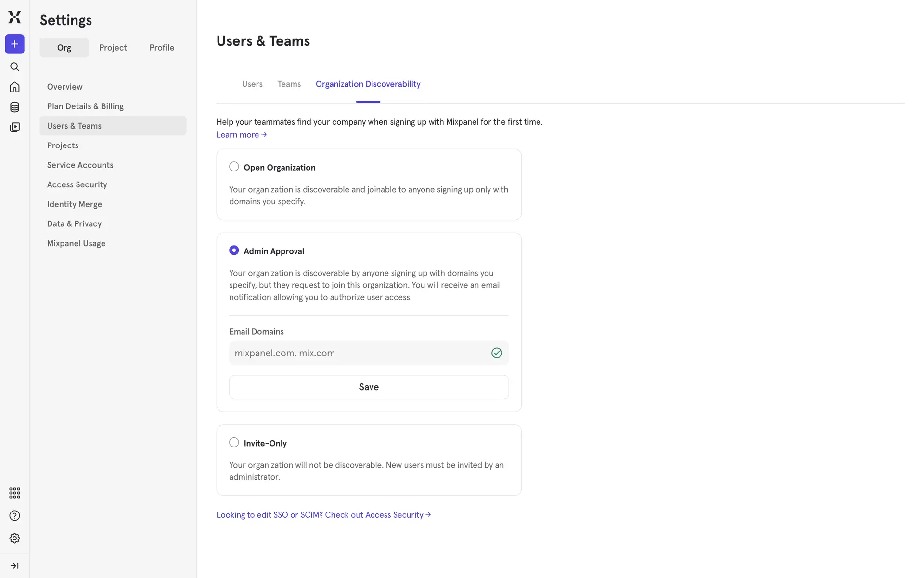Open the data database stack icon
The image size is (924, 578).
pos(14,107)
